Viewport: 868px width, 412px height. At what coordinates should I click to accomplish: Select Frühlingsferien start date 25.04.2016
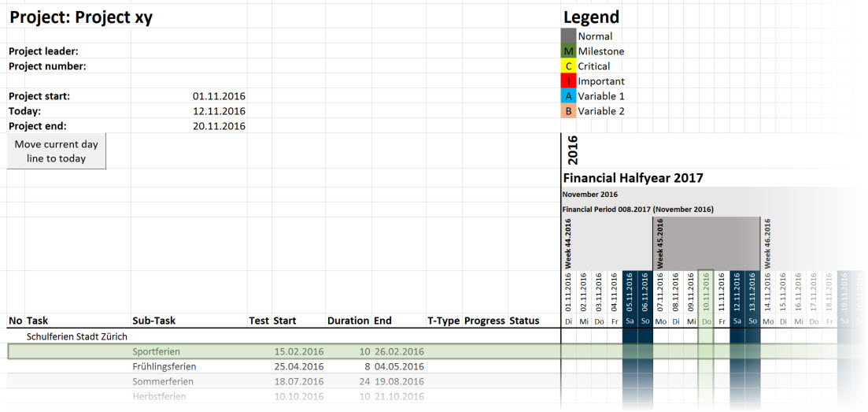[299, 366]
